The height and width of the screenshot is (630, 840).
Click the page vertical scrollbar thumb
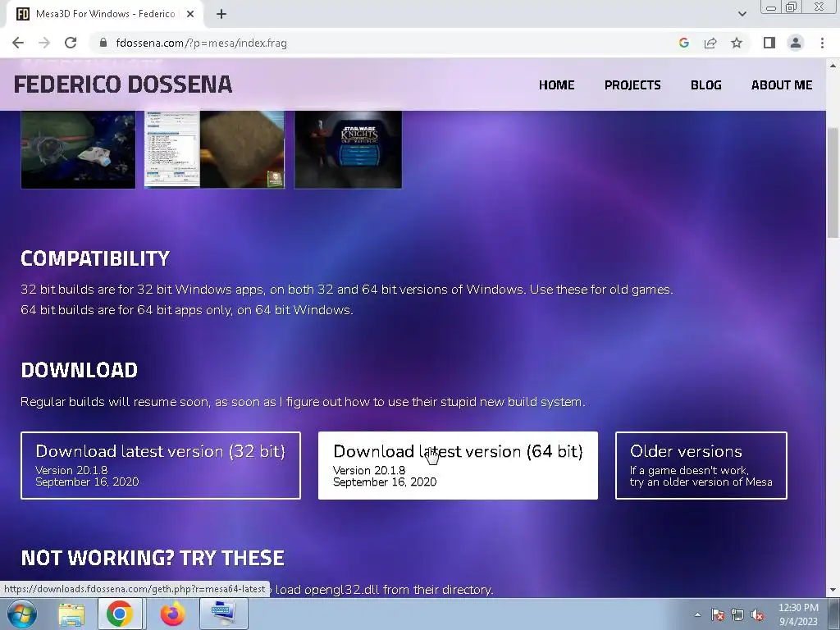pos(833,182)
